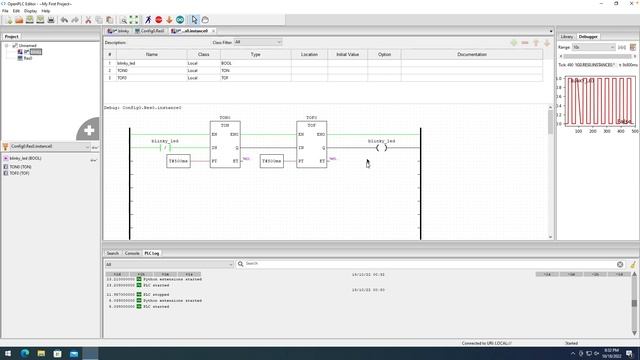The image size is (640, 360).
Task: Click the ladder editor vertical scrollbar
Action: [551, 172]
